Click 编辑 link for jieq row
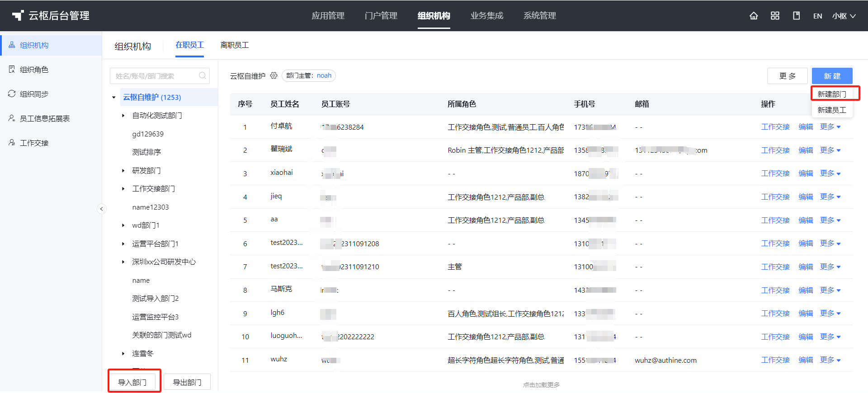The width and height of the screenshot is (868, 393). click(806, 197)
